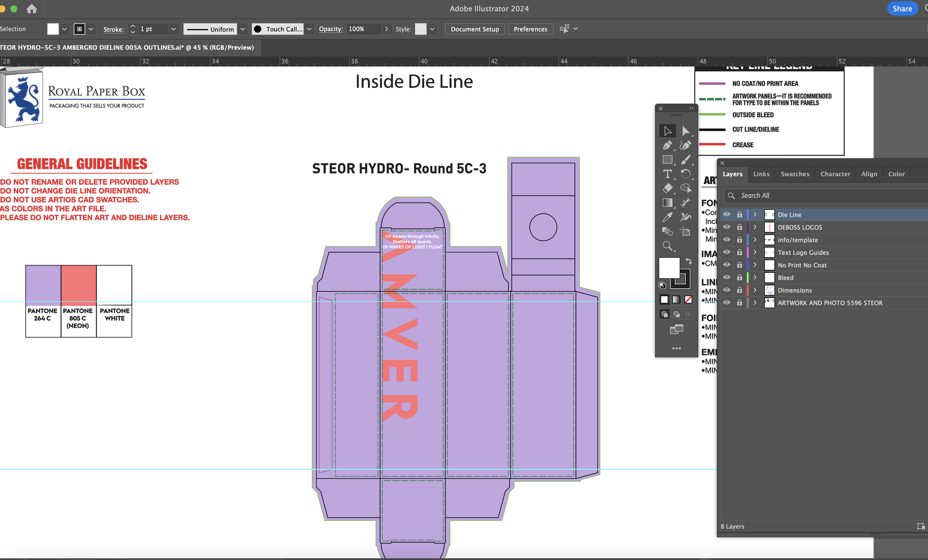Click the toolbar Fill color box
Screen dimensions: 928x560
click(669, 268)
